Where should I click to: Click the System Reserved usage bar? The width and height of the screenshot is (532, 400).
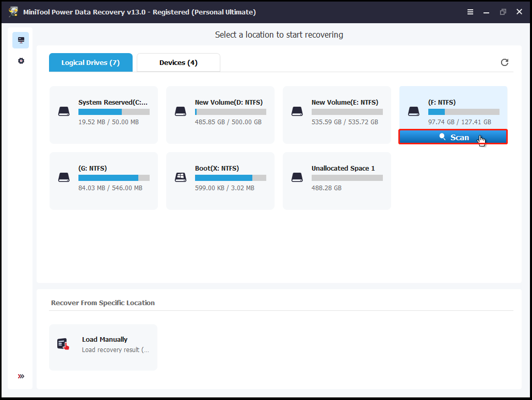pos(114,112)
